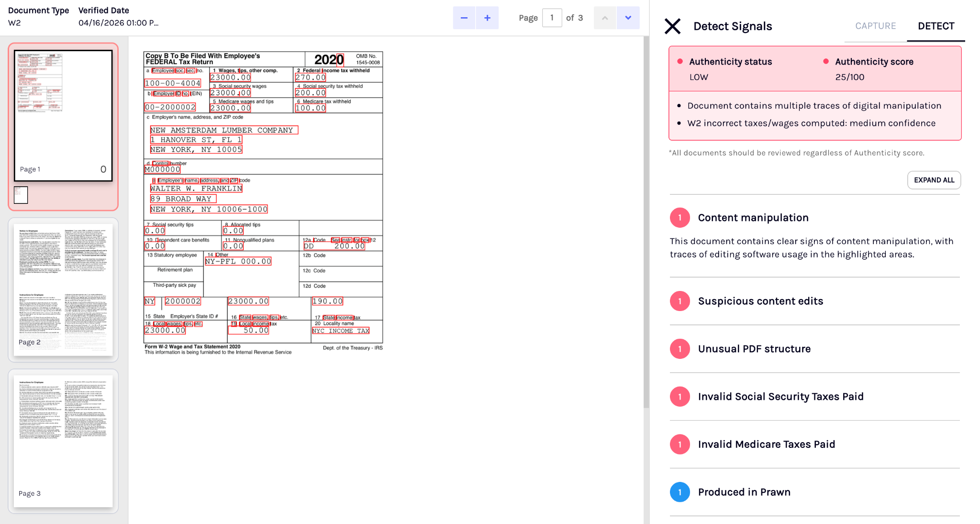Expand Suspicious content edits signal
Screen dimensions: 980x524
click(814, 301)
